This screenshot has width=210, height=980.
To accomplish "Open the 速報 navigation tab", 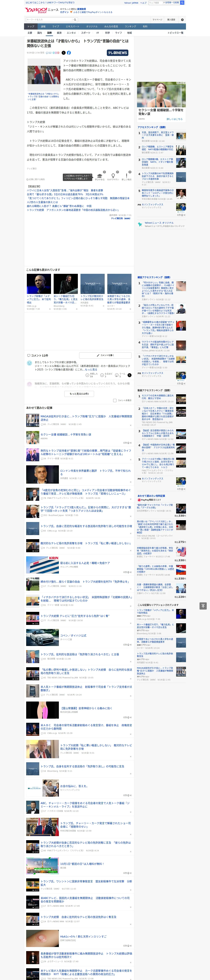I will click(43, 27).
